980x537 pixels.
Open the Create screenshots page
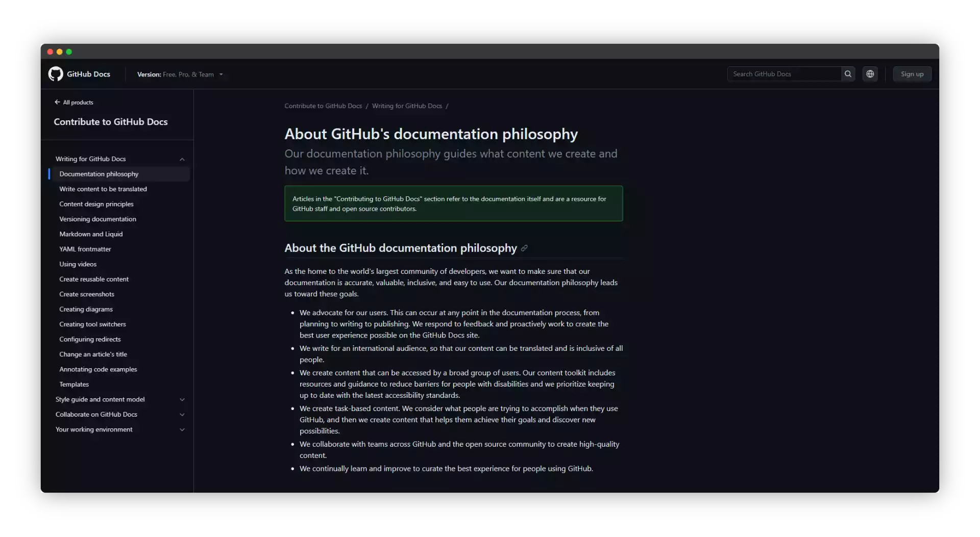click(x=87, y=294)
